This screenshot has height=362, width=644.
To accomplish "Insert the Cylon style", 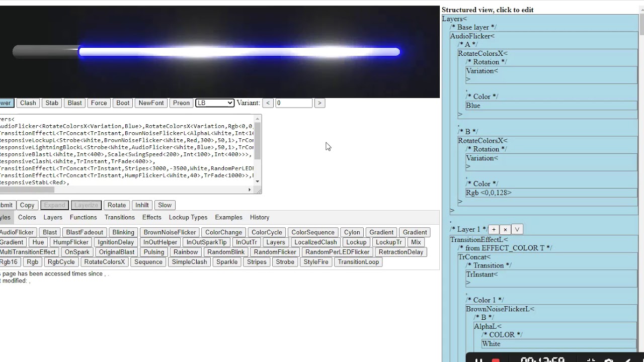I will (x=352, y=232).
